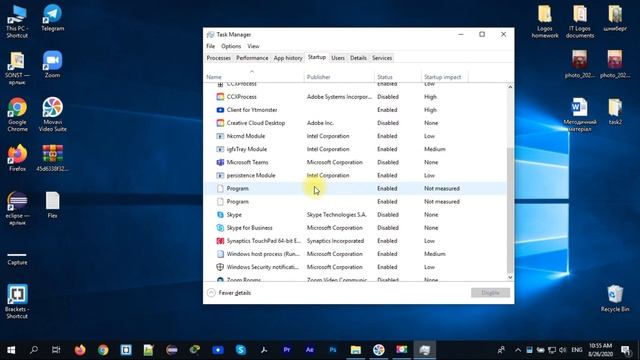The height and width of the screenshot is (360, 640).
Task: Open the Windows Start menu
Action: (x=11, y=350)
